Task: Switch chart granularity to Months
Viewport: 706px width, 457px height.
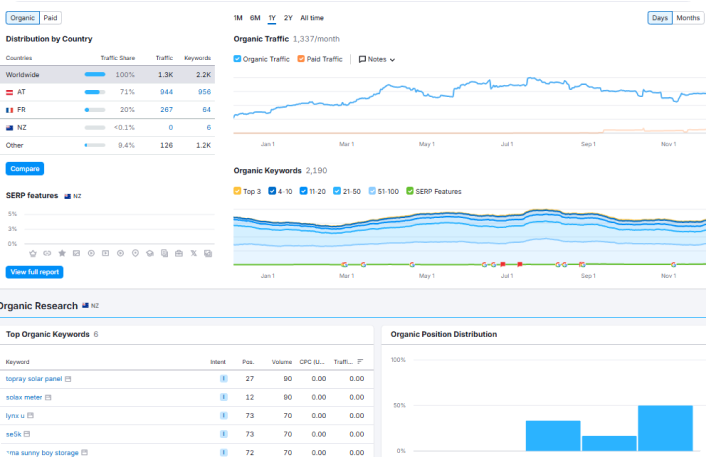Action: tap(688, 18)
